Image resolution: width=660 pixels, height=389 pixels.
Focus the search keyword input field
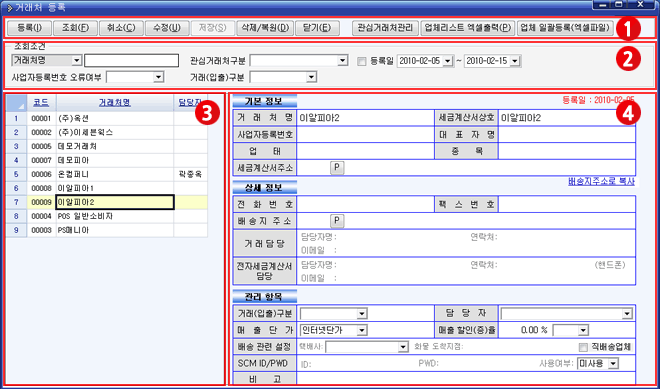131,61
